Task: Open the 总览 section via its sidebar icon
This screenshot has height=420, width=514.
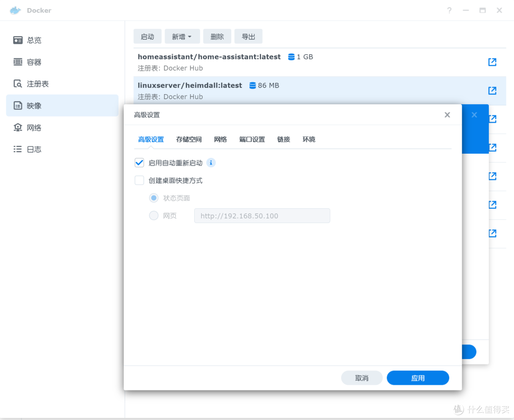Action: [17, 40]
